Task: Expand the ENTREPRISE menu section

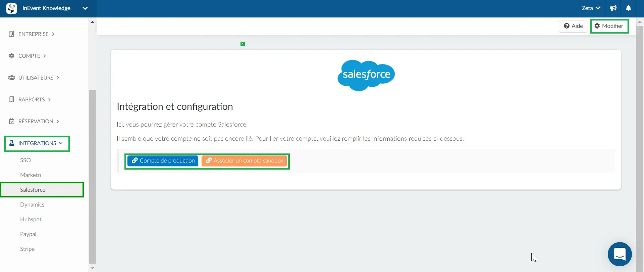Action: click(x=31, y=34)
